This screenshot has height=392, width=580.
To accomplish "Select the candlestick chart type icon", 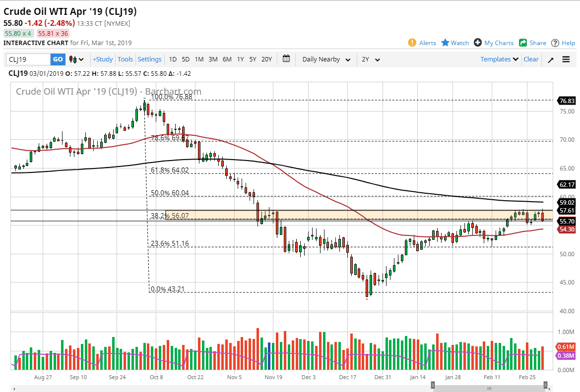I will [73, 59].
